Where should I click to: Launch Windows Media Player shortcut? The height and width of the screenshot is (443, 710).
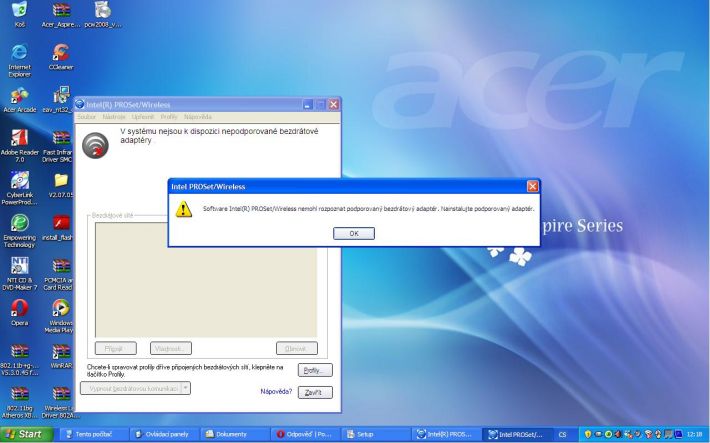pyautogui.click(x=59, y=316)
